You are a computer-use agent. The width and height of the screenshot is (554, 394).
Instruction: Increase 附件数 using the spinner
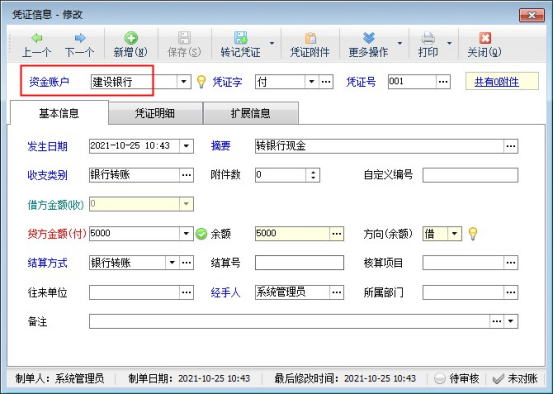pos(313,172)
